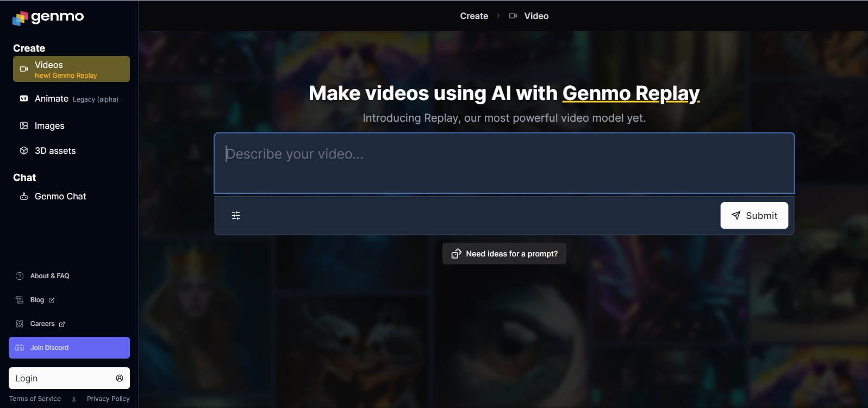This screenshot has height=408, width=868.
Task: Open the Videos section in sidebar
Action: (x=71, y=69)
